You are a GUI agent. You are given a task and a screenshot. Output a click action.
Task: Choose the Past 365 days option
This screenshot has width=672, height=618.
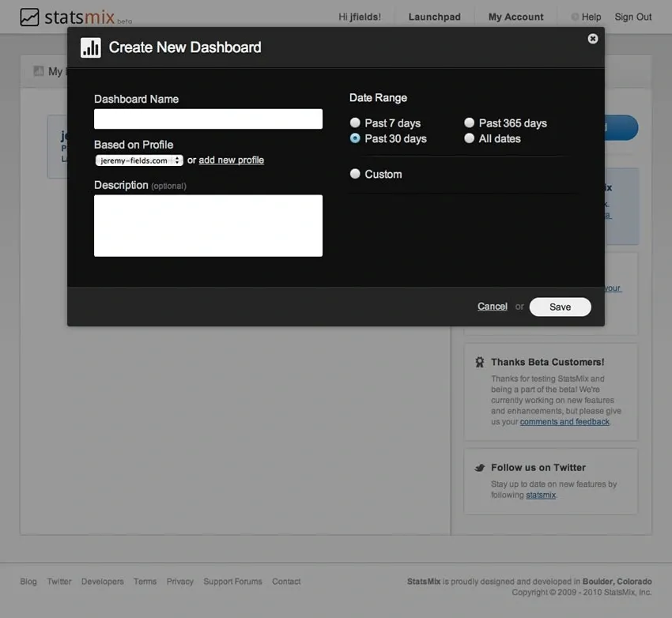470,122
